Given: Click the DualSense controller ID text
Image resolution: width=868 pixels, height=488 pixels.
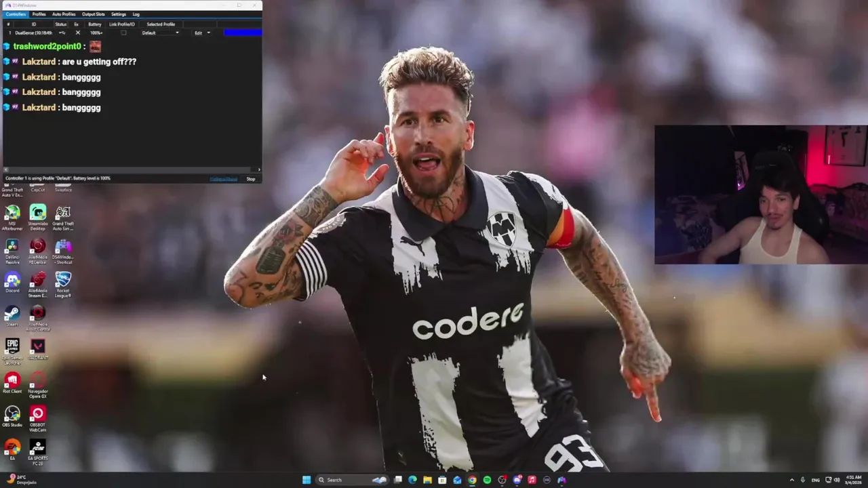Looking at the screenshot, I should 33,33.
